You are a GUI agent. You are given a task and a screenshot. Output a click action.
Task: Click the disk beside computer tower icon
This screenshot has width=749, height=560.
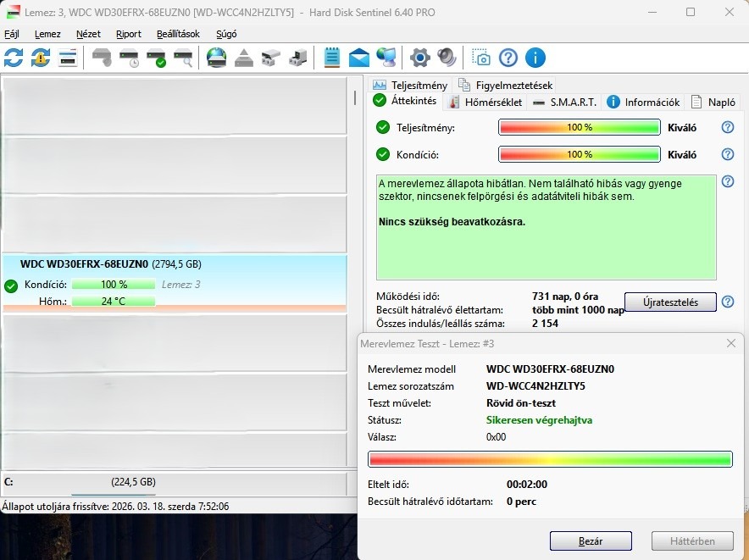(297, 58)
